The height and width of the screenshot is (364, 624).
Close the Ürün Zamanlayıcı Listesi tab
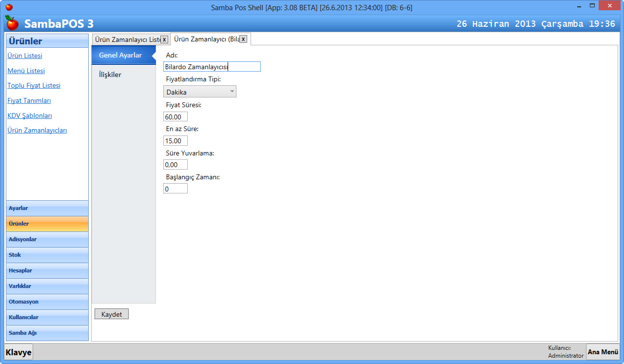[x=164, y=39]
